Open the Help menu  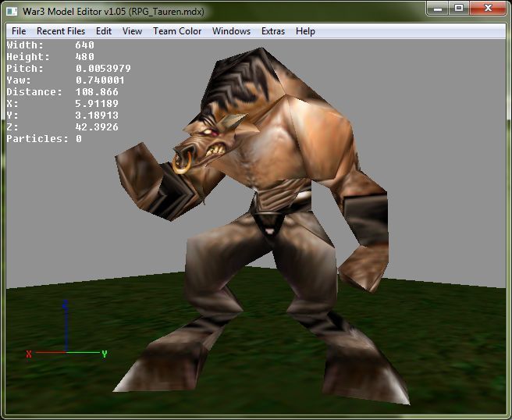click(x=305, y=31)
